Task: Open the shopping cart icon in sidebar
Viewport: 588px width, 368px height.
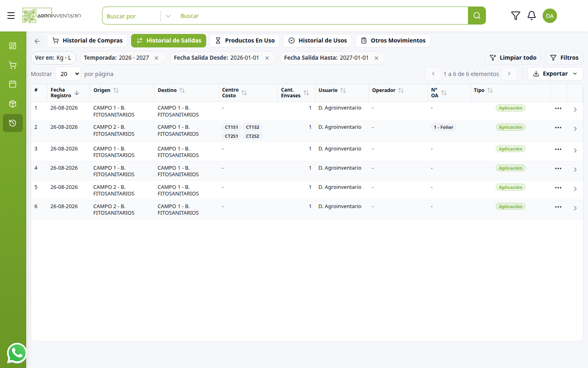Action: [13, 65]
